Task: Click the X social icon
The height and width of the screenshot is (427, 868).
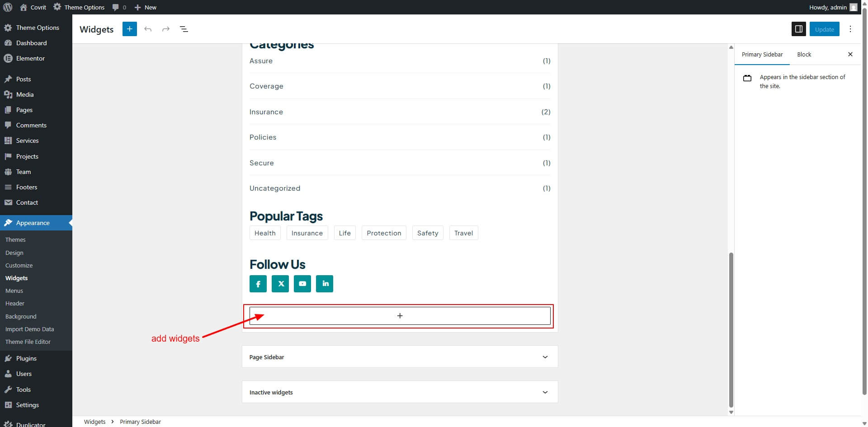Action: [280, 284]
